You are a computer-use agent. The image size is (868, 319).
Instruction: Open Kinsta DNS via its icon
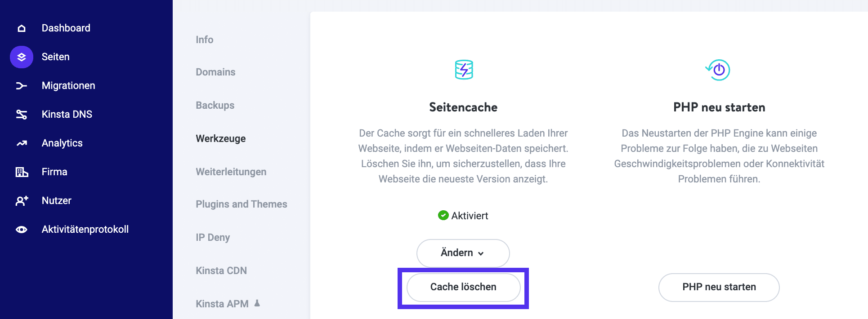tap(21, 114)
